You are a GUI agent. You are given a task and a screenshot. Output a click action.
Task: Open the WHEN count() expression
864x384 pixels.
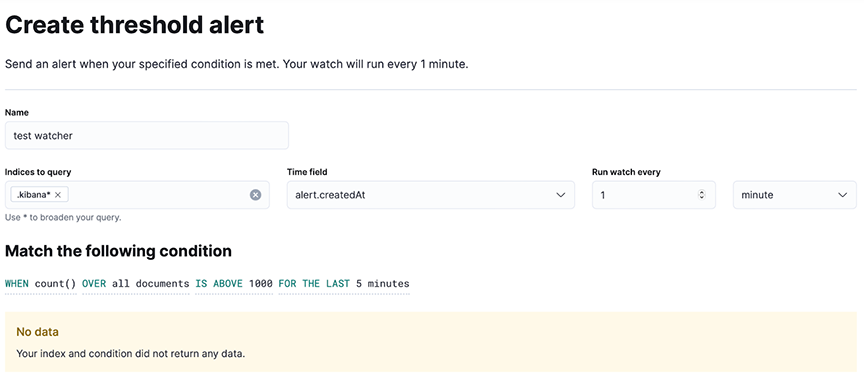[x=41, y=284]
